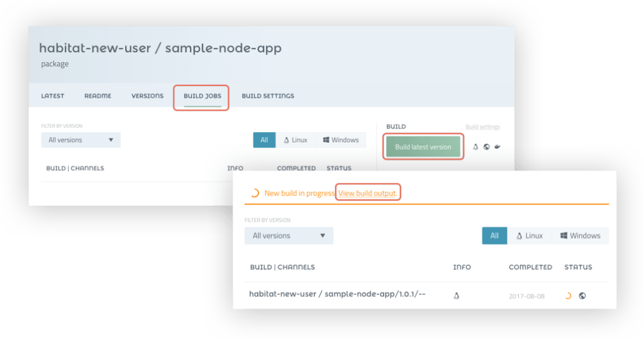Click the globe icon in the Status column
Viewport: 644px width, 339px height.
(x=582, y=296)
